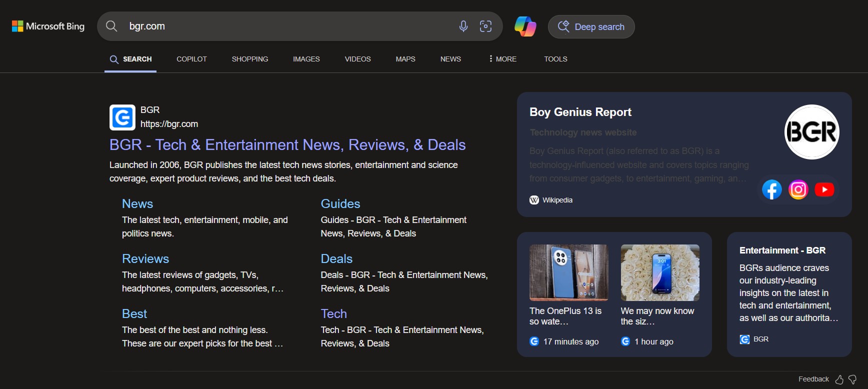Start voice search with microphone icon

pyautogui.click(x=463, y=26)
